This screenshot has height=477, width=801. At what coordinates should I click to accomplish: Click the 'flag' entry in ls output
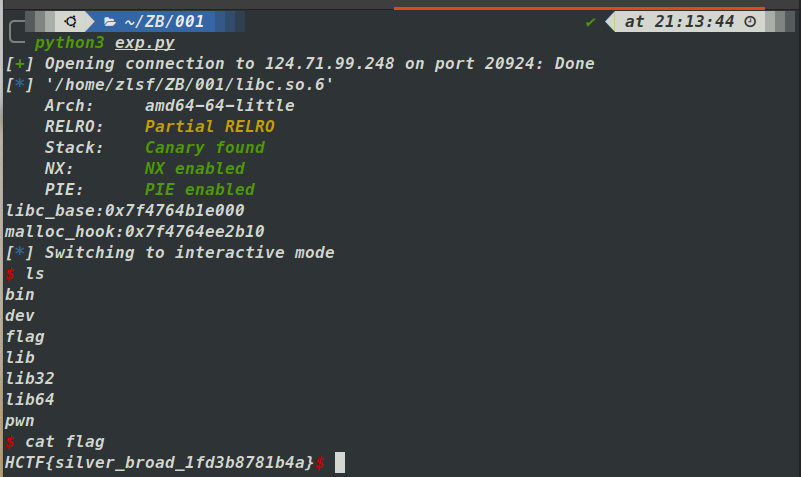(x=25, y=336)
